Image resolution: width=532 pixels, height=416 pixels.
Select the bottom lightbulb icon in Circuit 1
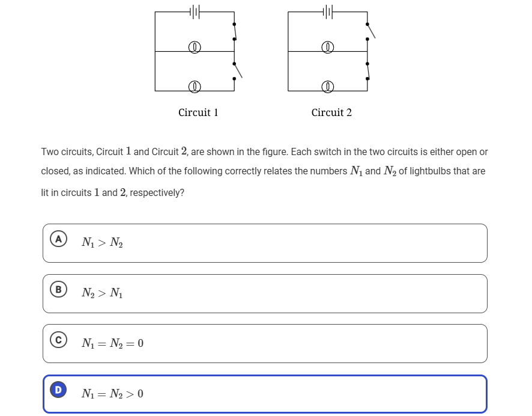[x=193, y=85]
